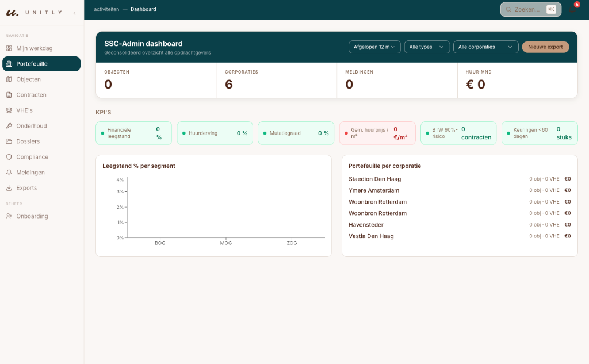Open the notifications bell with badge 5

573,9
